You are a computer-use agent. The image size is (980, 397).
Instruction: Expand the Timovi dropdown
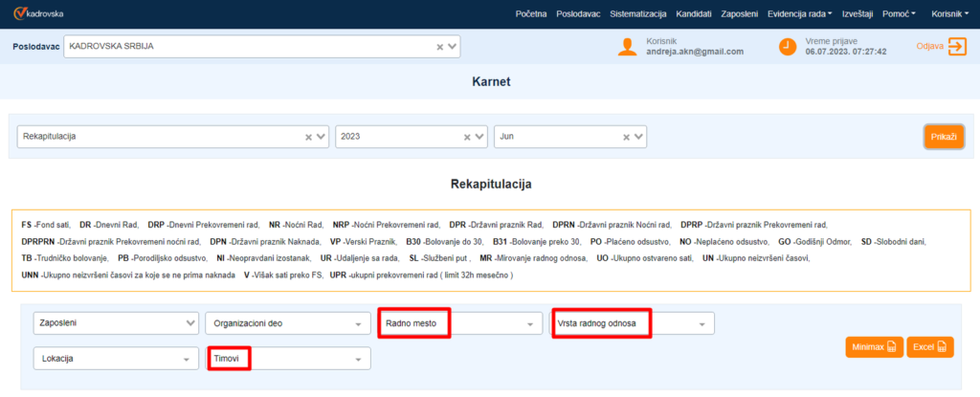pos(358,359)
